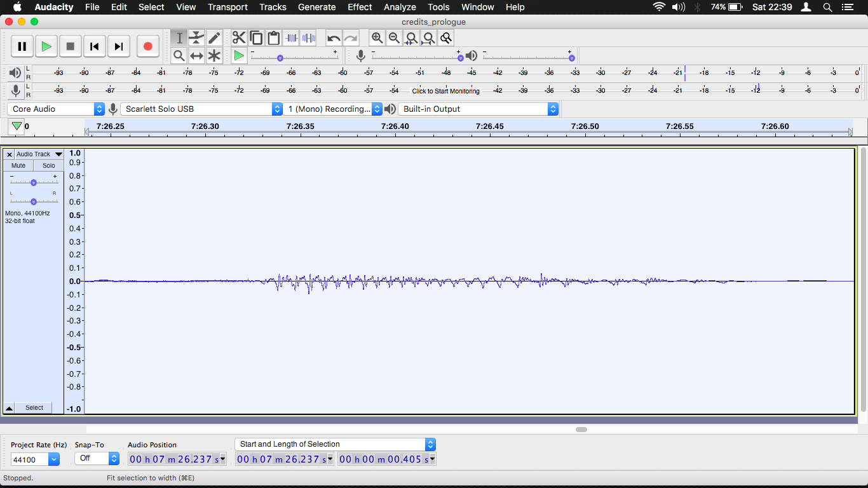This screenshot has width=868, height=488.
Task: Open the Built-in Output device dropdown
Action: point(478,109)
